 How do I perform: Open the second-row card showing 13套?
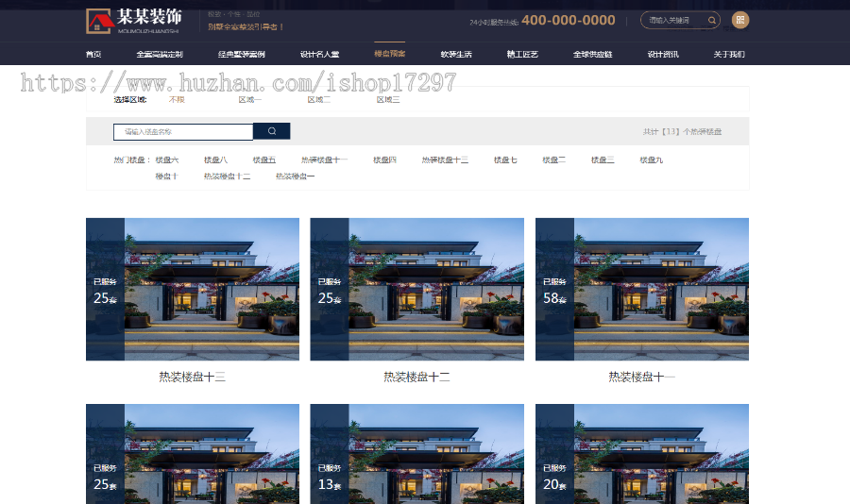coord(416,454)
